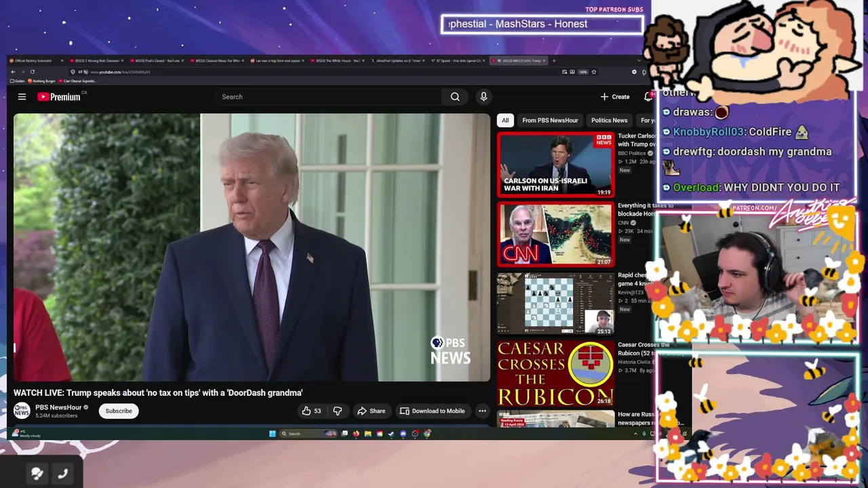Open the CNN blockade video thumbnail
The image size is (868, 488).
pyautogui.click(x=556, y=234)
